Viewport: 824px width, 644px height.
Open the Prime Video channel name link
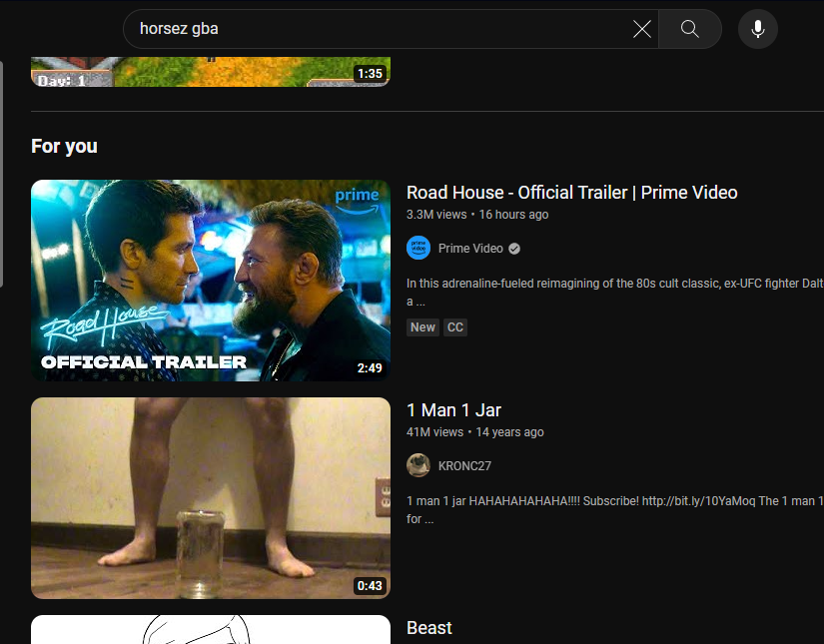coord(470,249)
